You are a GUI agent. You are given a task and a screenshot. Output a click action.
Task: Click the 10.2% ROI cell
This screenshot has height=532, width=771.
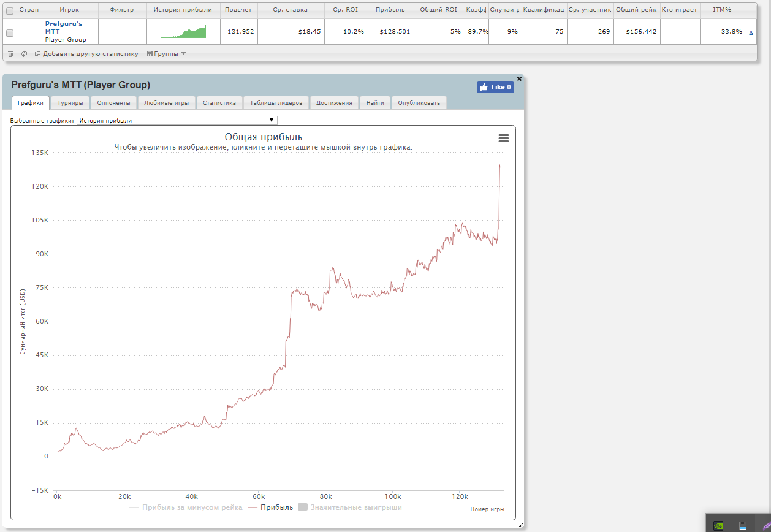click(x=346, y=32)
